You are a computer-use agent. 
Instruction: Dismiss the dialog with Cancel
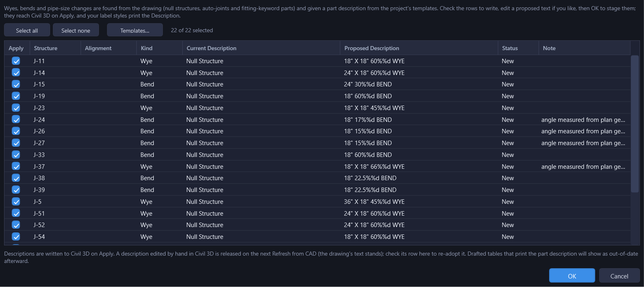pos(619,276)
